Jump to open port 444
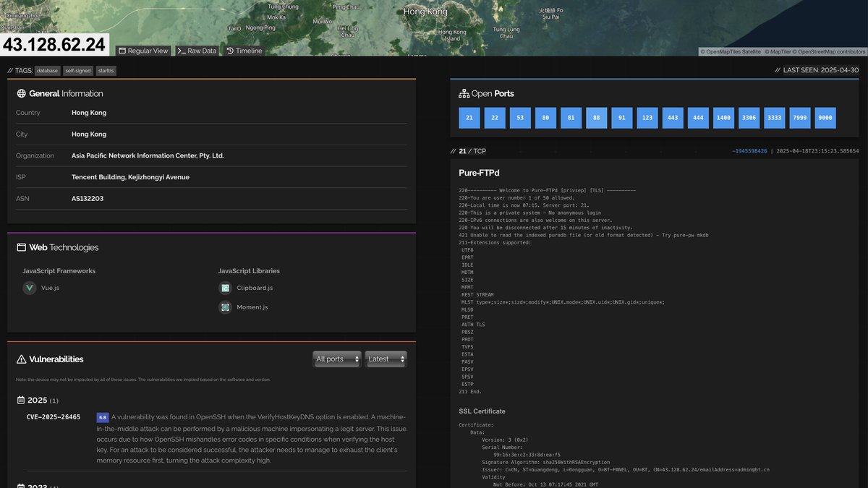The height and width of the screenshot is (488, 868). tap(698, 118)
